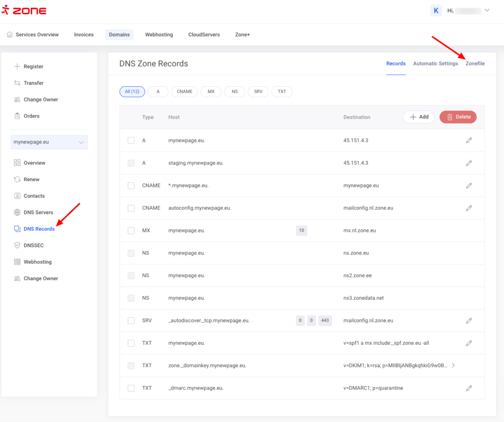This screenshot has width=504, height=422.
Task: Click the K user avatar icon
Action: [x=436, y=10]
